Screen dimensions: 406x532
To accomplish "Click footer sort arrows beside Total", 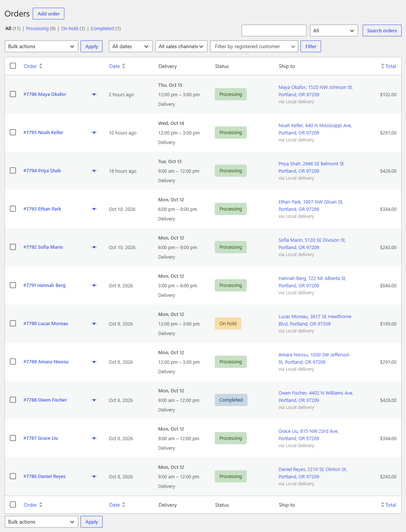I will (x=382, y=505).
